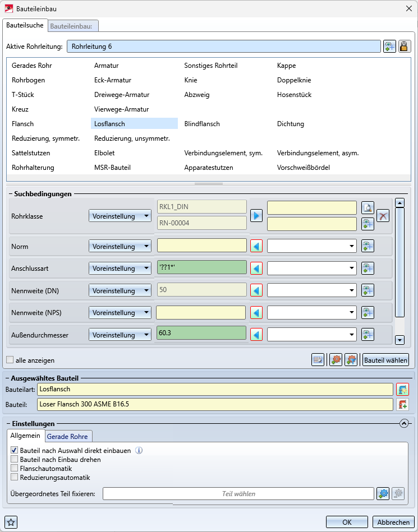Viewport: 418px width, 532px height.
Task: Select Dichtung part type
Action: [x=290, y=124]
